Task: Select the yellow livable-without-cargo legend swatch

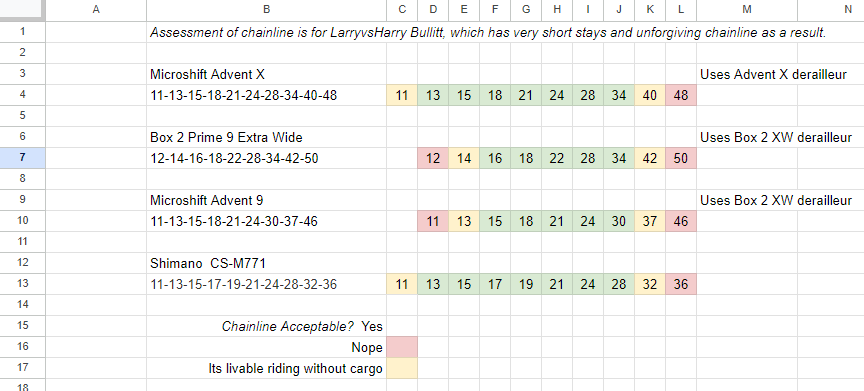Action: tap(402, 368)
